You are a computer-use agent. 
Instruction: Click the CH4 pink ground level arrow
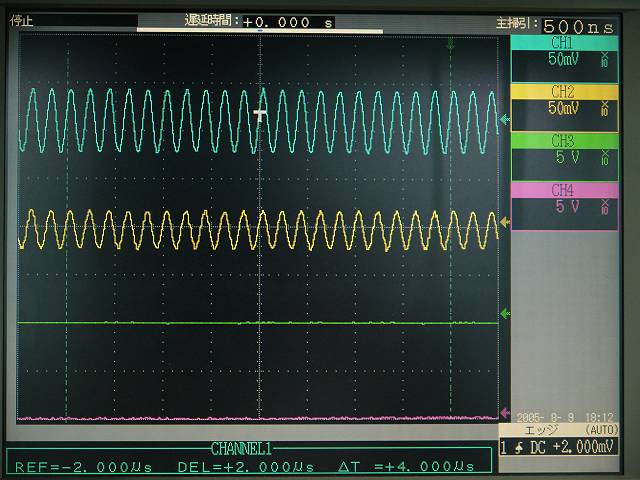[x=505, y=410]
